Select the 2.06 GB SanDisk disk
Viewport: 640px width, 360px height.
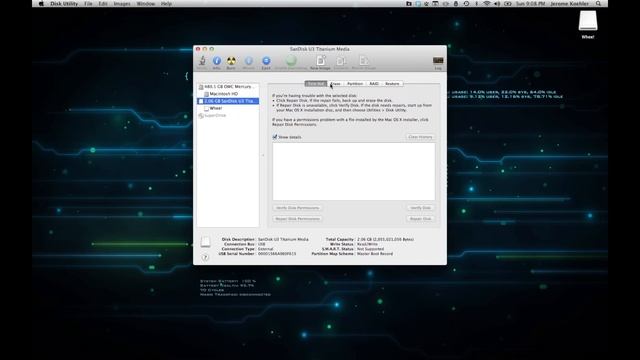point(228,101)
